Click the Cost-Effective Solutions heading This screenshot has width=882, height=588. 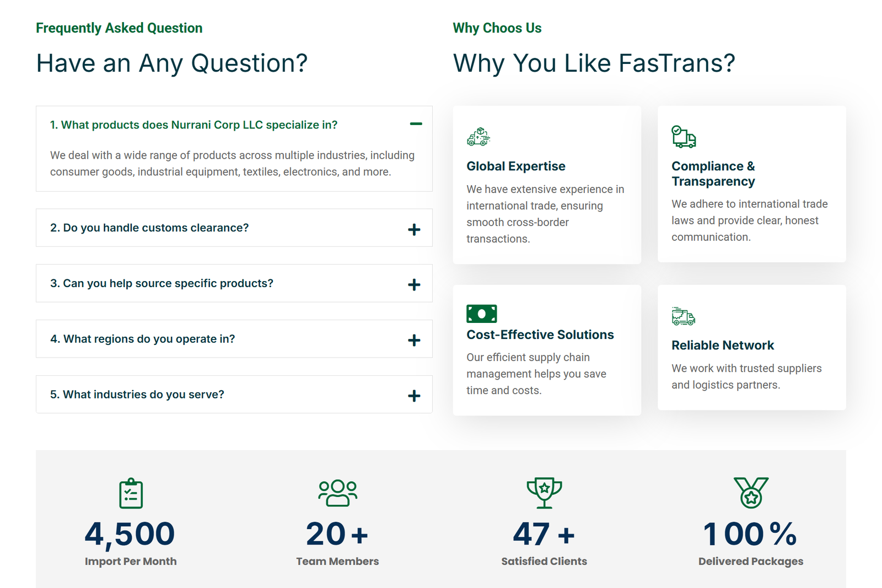coord(540,335)
